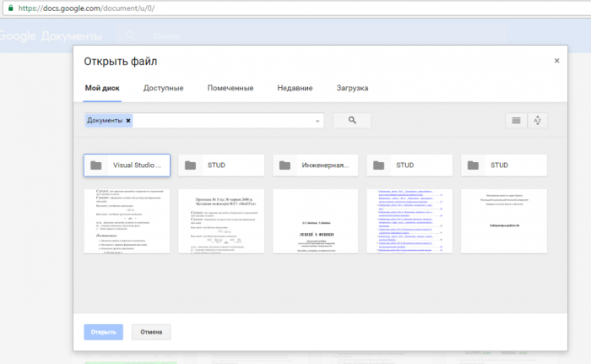Close the Открыть файл dialog
The width and height of the screenshot is (591, 364).
[556, 61]
